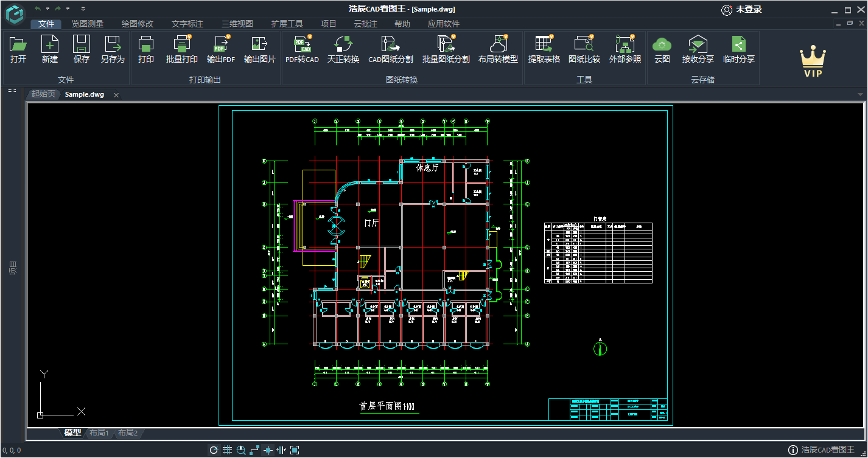This screenshot has width=868, height=458.
Task: Switch to 布局2 layout tab
Action: (128, 433)
